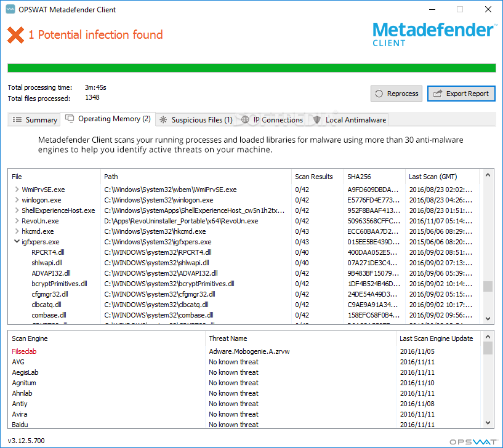Expand the RevoUn.exe tree node
This screenshot has height=448, width=503.
(x=17, y=221)
